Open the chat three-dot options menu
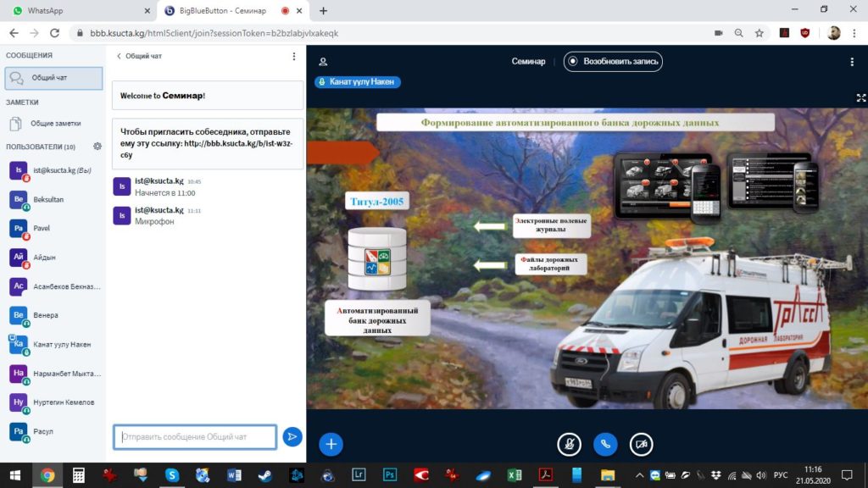 point(294,56)
